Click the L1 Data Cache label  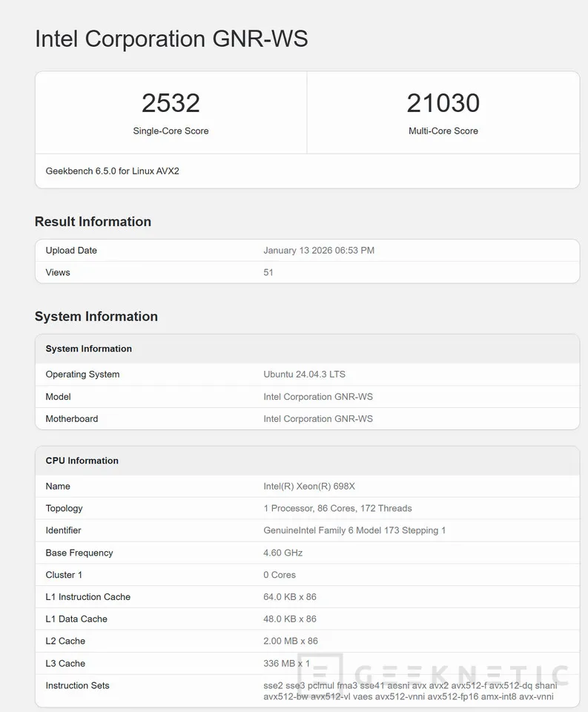point(76,619)
